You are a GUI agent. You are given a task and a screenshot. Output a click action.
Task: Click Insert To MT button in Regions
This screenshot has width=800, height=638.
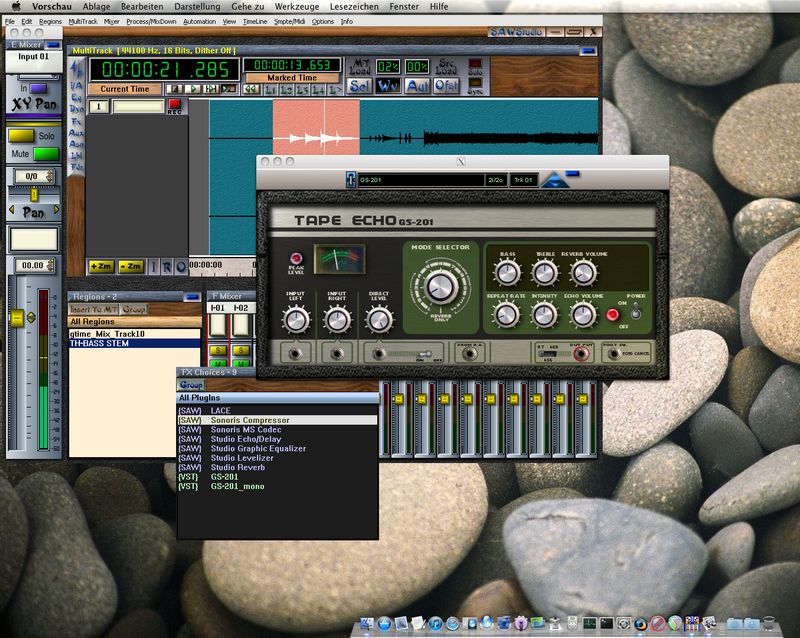click(x=94, y=309)
